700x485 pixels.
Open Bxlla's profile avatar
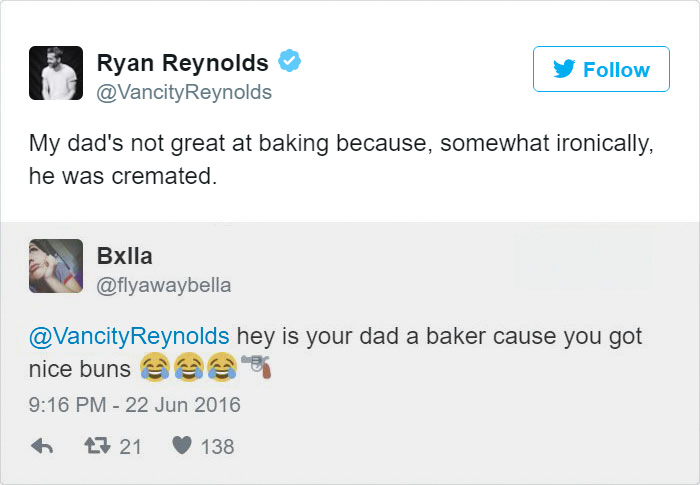coord(55,266)
